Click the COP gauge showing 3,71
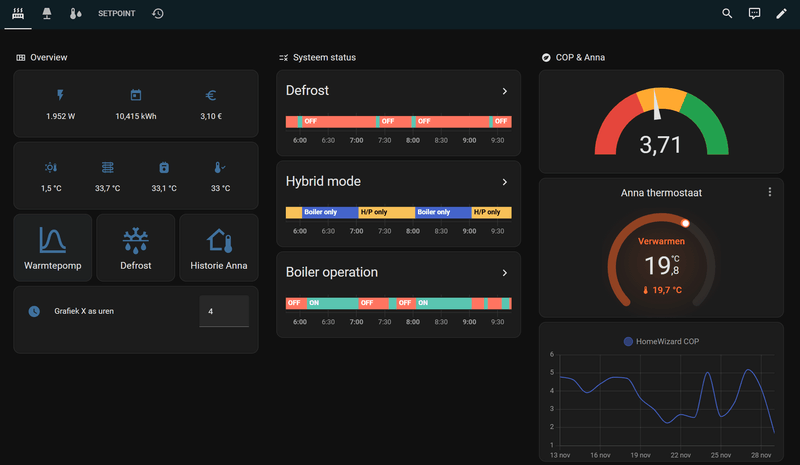The height and width of the screenshot is (465, 800). tap(661, 123)
